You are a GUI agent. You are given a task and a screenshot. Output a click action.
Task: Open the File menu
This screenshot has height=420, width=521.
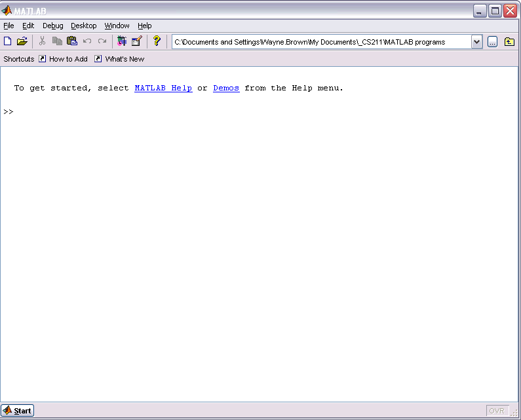9,26
